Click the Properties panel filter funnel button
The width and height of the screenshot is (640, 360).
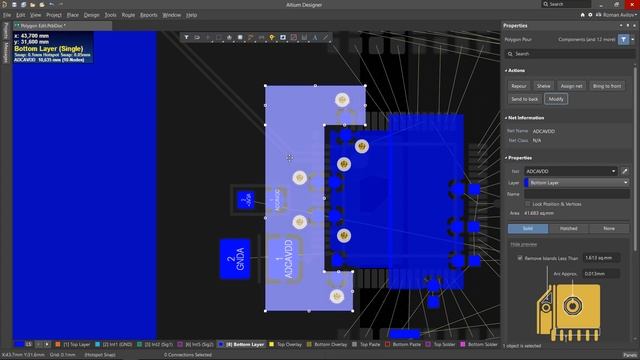coord(623,39)
